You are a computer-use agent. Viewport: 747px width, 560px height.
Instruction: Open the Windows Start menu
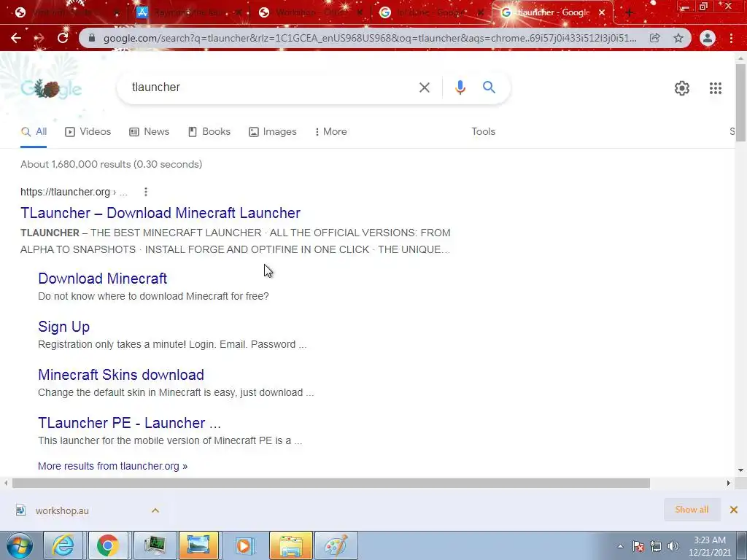point(20,545)
